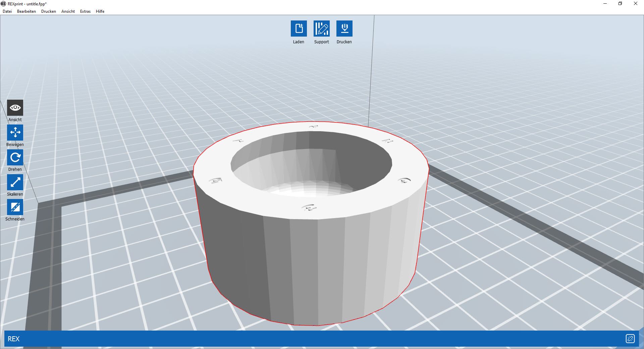Open the Bearbeiten menu
The height and width of the screenshot is (349, 644).
(x=26, y=11)
